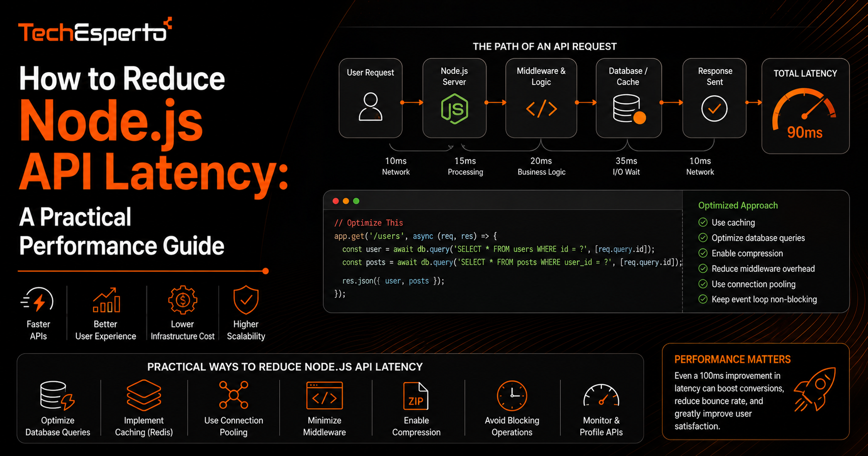868x456 pixels.
Task: Click the database cylinder icon in Database / Cache
Action: click(629, 109)
